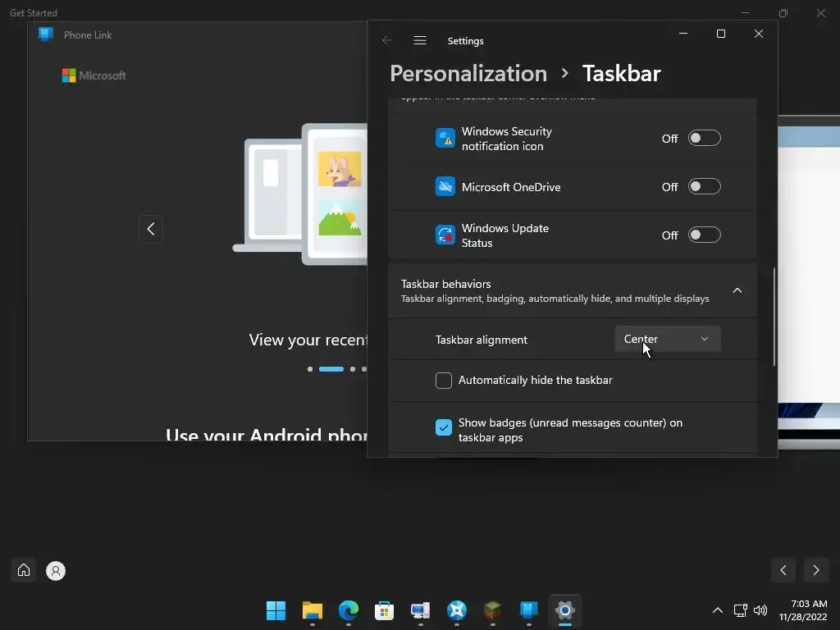
Task: Launch Microsoft Edge from the taskbar
Action: tap(348, 610)
